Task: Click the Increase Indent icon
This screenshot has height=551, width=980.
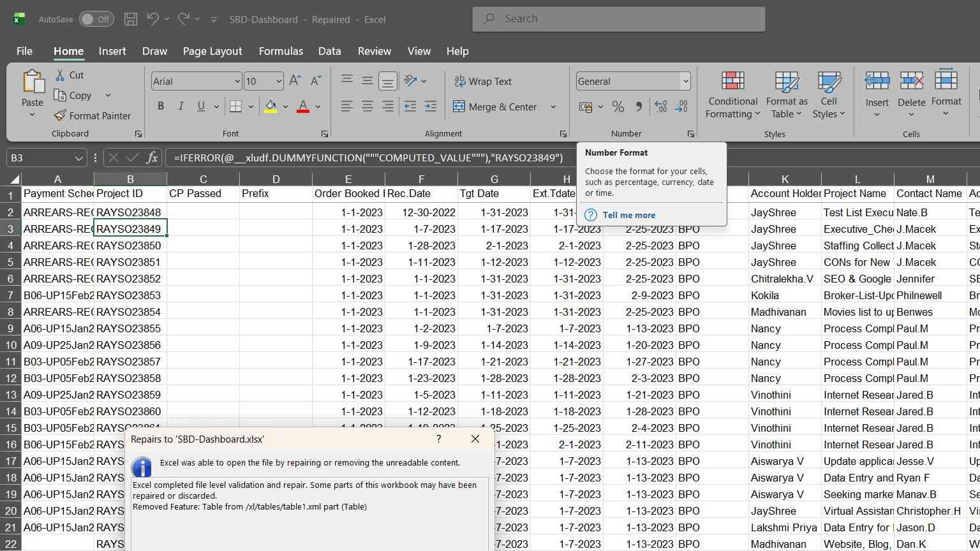Action: click(431, 107)
